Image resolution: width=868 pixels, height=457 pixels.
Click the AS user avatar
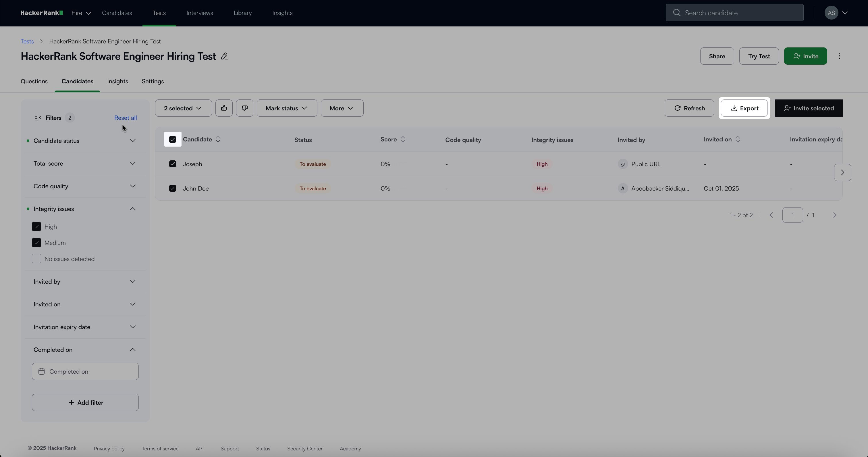click(x=831, y=13)
